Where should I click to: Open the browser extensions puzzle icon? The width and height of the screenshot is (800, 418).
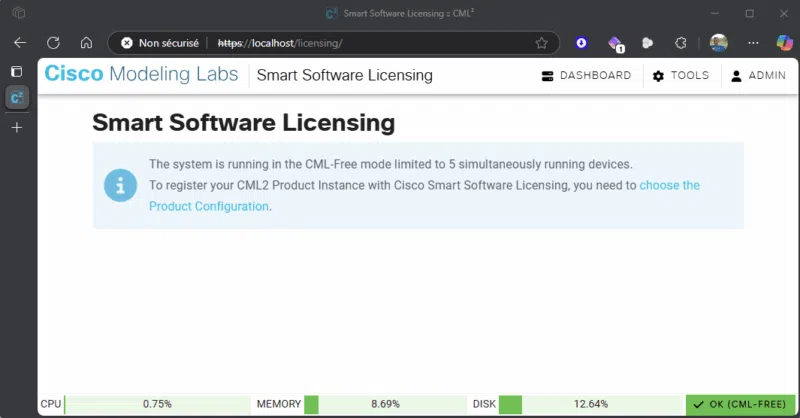tap(681, 43)
